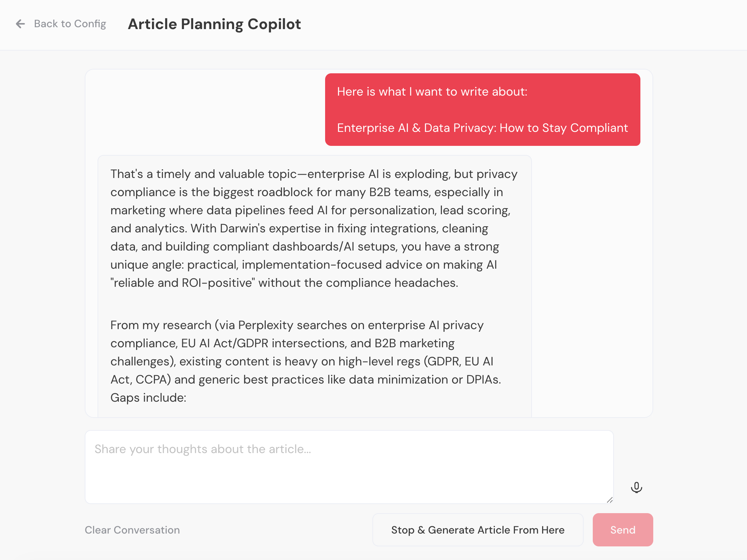
Task: Click the left-pointing navigation arrow
Action: point(21,24)
